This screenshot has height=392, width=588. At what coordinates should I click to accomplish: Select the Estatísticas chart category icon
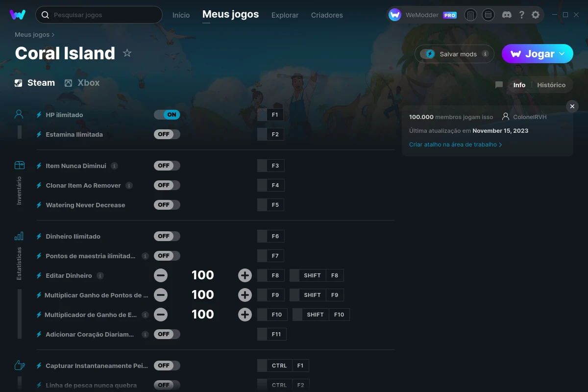[19, 236]
